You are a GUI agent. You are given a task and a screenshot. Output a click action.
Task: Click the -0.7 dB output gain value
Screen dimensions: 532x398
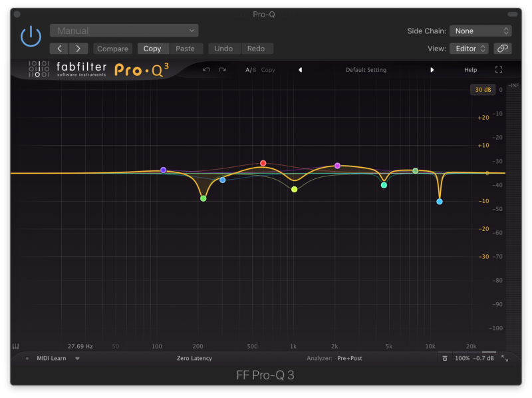483,358
